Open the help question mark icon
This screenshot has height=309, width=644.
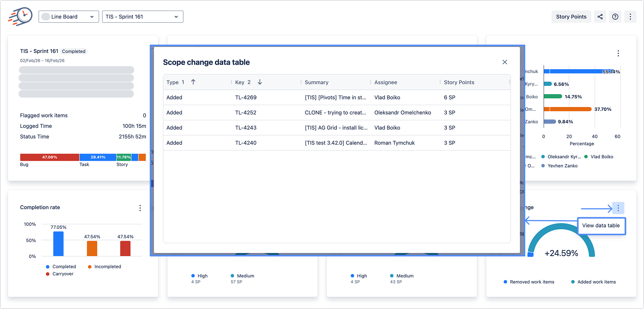pos(615,17)
